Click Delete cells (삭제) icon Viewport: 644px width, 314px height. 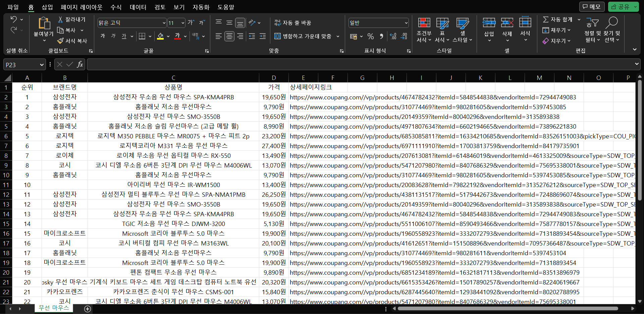coord(507,23)
